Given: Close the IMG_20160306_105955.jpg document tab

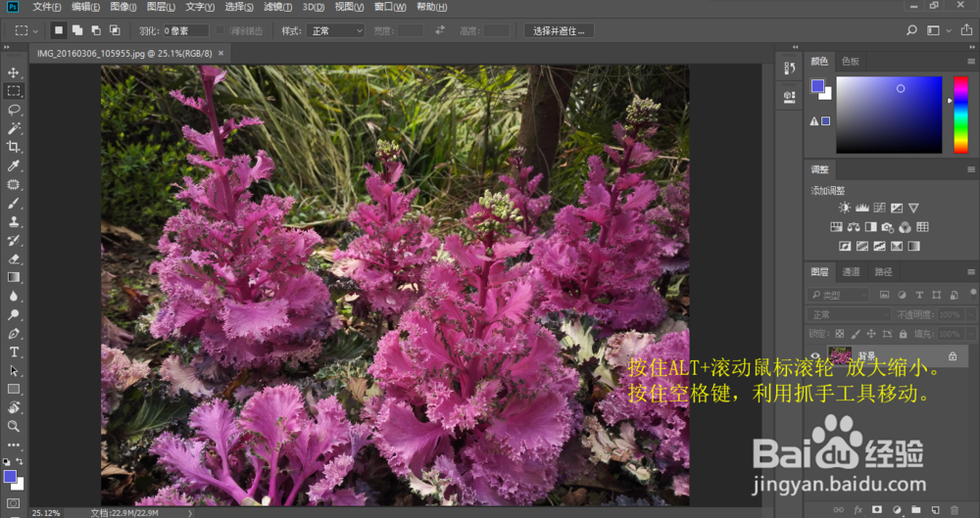Looking at the screenshot, I should tap(220, 54).
